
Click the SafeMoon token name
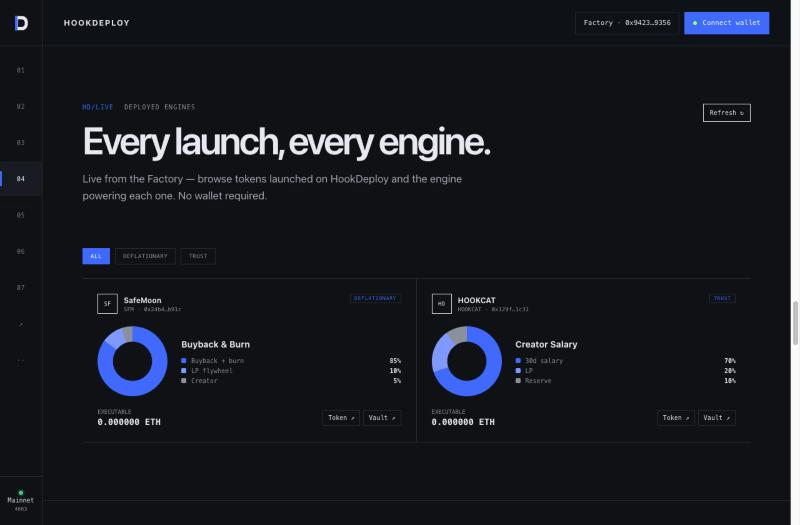point(142,300)
